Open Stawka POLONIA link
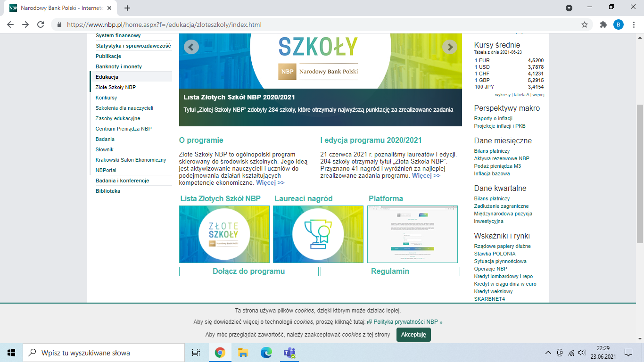 coord(495,254)
